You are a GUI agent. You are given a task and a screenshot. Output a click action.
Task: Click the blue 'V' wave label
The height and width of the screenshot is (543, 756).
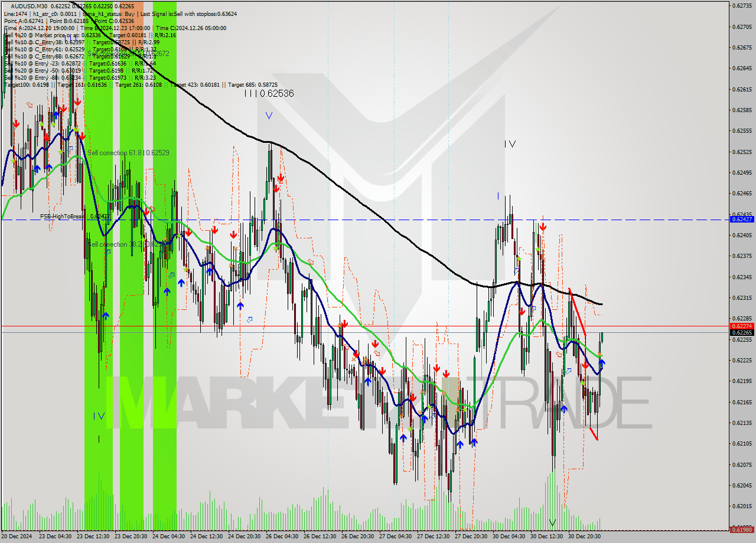click(269, 116)
